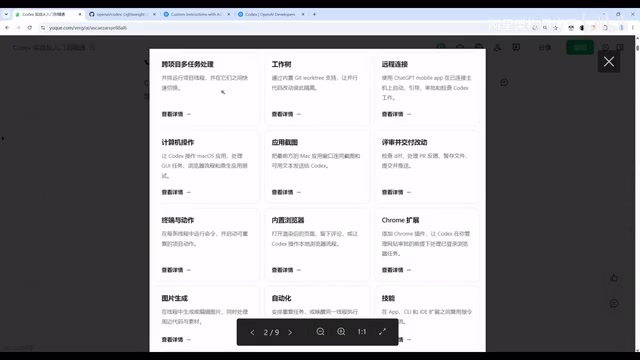This screenshot has width=640, height=360.
Task: Click 查看详情 under 图片生成
Action: [176, 340]
